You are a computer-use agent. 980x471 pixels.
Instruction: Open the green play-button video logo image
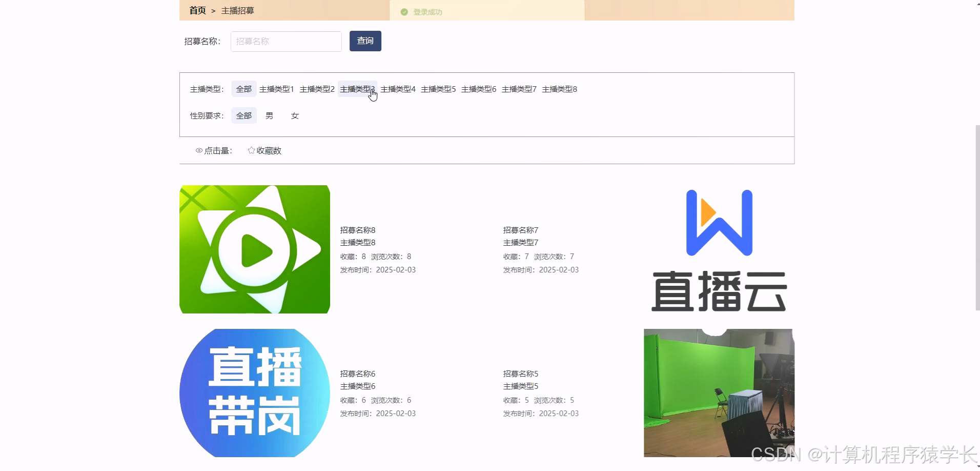255,249
